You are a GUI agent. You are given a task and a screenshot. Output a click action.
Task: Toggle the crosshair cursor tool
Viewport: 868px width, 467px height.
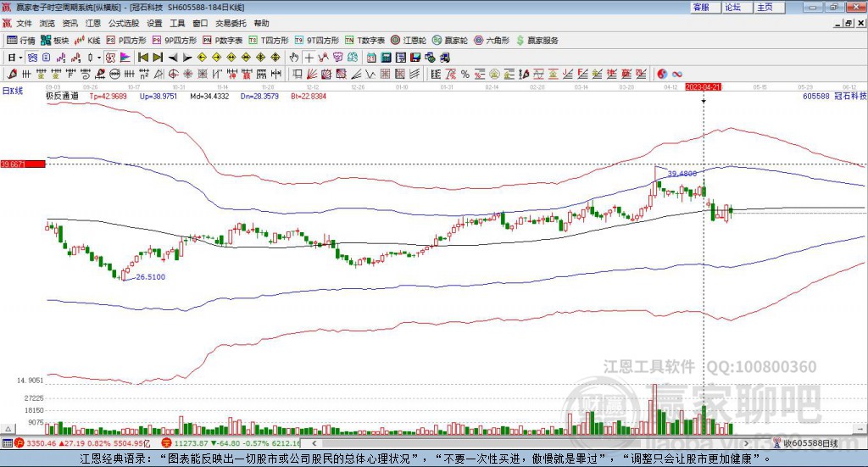click(x=309, y=58)
